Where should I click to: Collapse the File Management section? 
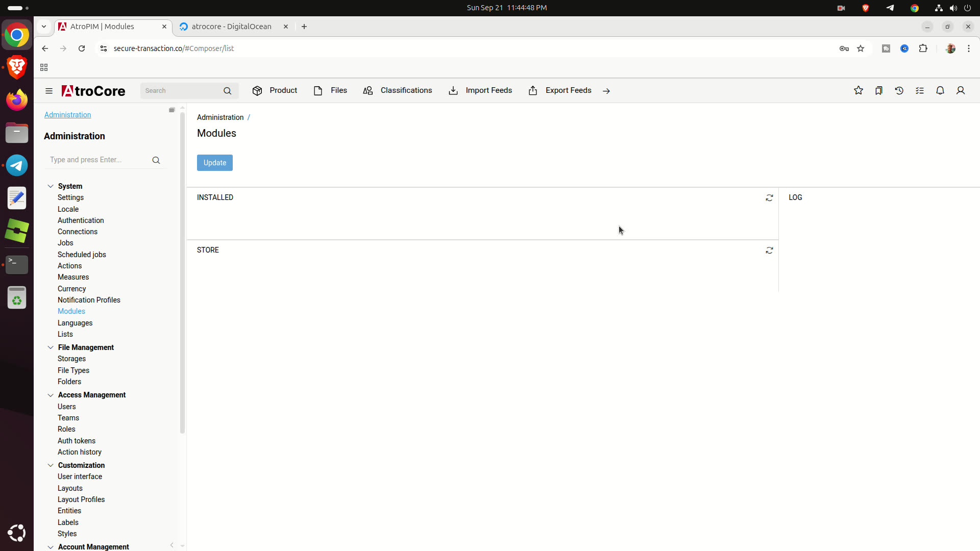[51, 347]
